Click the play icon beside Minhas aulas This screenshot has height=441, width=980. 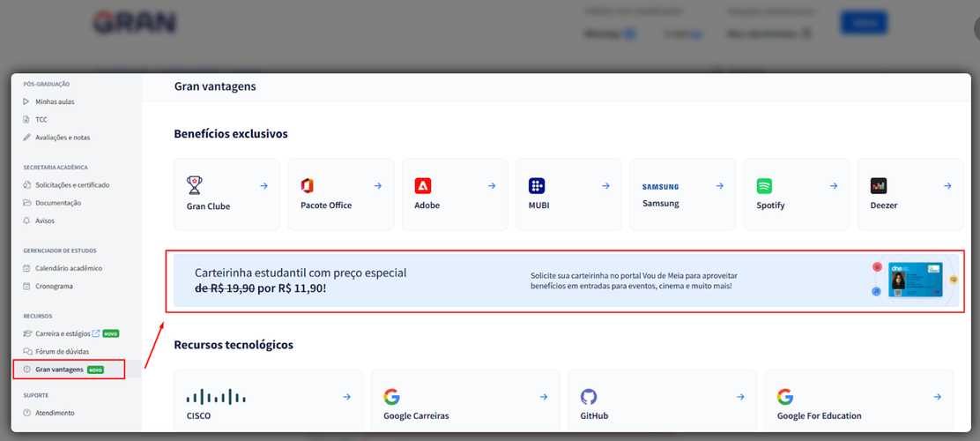tap(26, 101)
